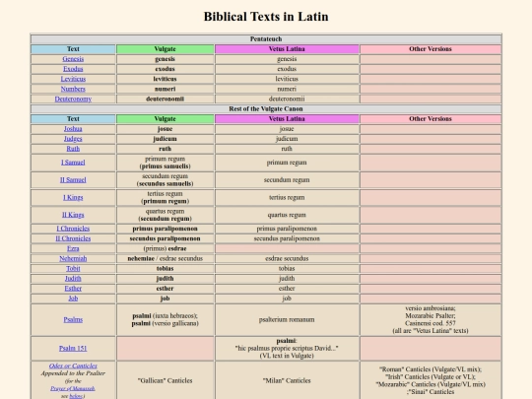The image size is (532, 399).
Task: Open the Genesis link
Action: pyautogui.click(x=73, y=59)
